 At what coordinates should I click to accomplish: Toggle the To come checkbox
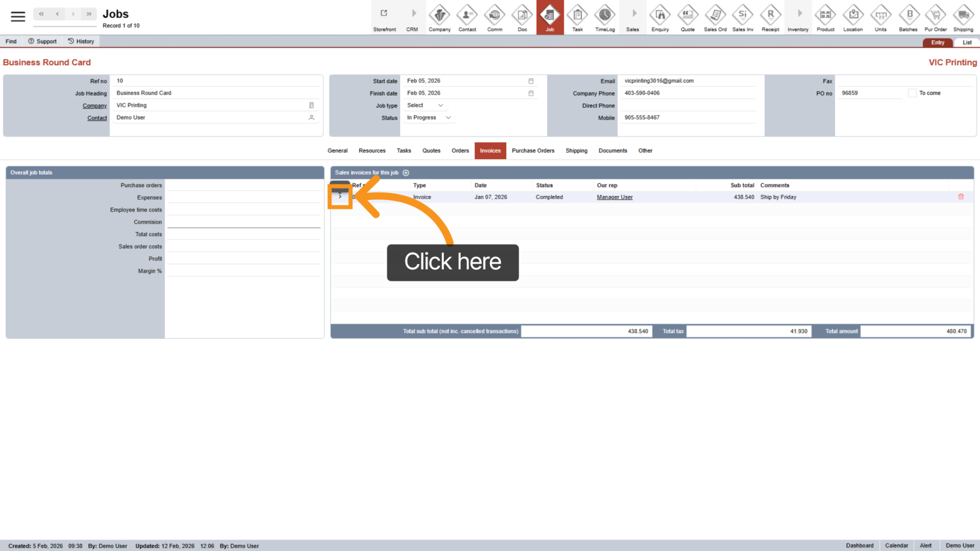click(912, 93)
